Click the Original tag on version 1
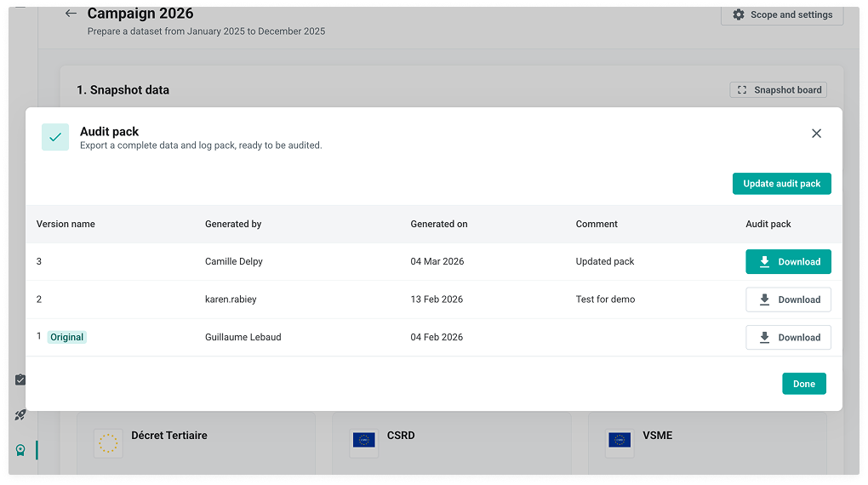The width and height of the screenshot is (868, 485). point(67,337)
